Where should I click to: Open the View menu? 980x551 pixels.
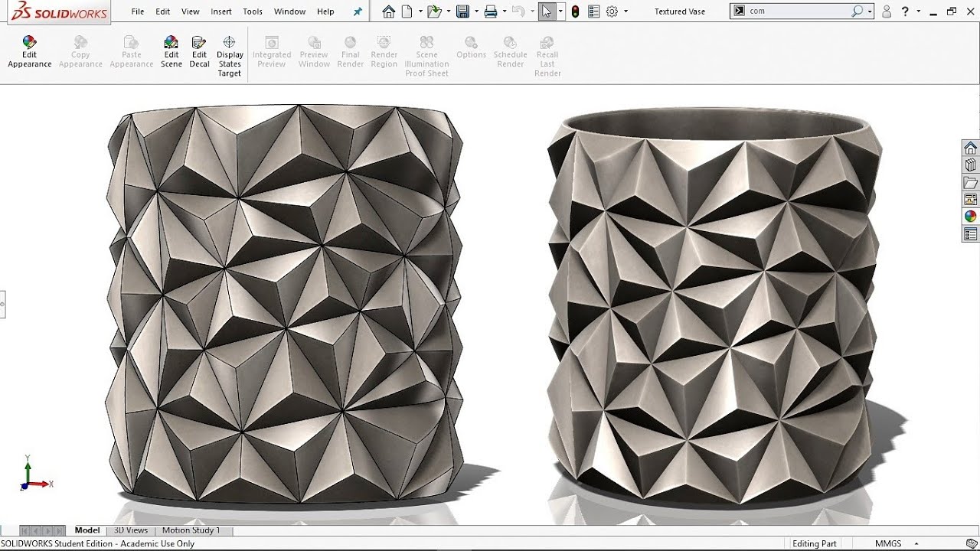click(191, 11)
